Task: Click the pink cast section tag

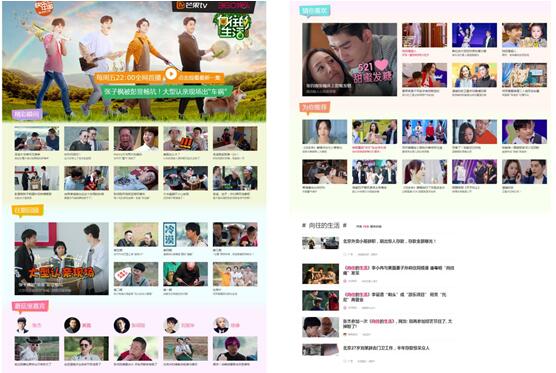Action: click(30, 306)
